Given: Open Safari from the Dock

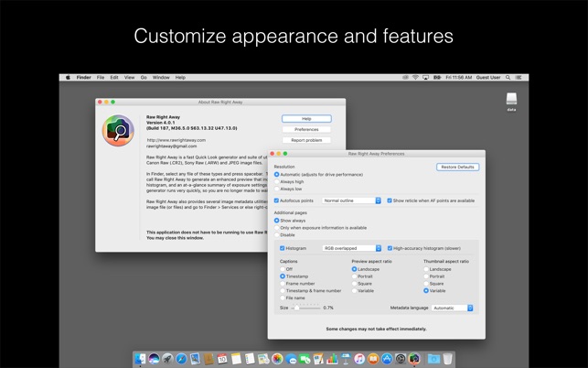Looking at the screenshot, I should [181, 359].
